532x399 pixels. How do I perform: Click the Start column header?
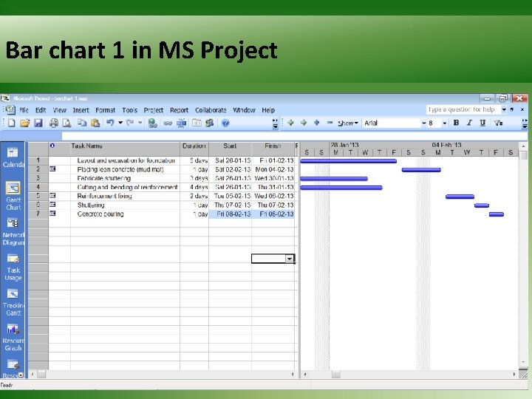(230, 149)
